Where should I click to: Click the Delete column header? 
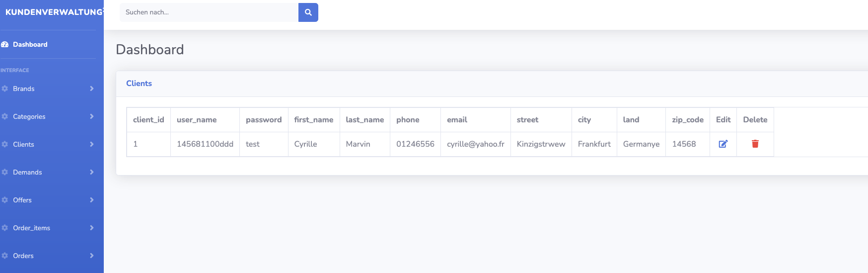pos(755,120)
